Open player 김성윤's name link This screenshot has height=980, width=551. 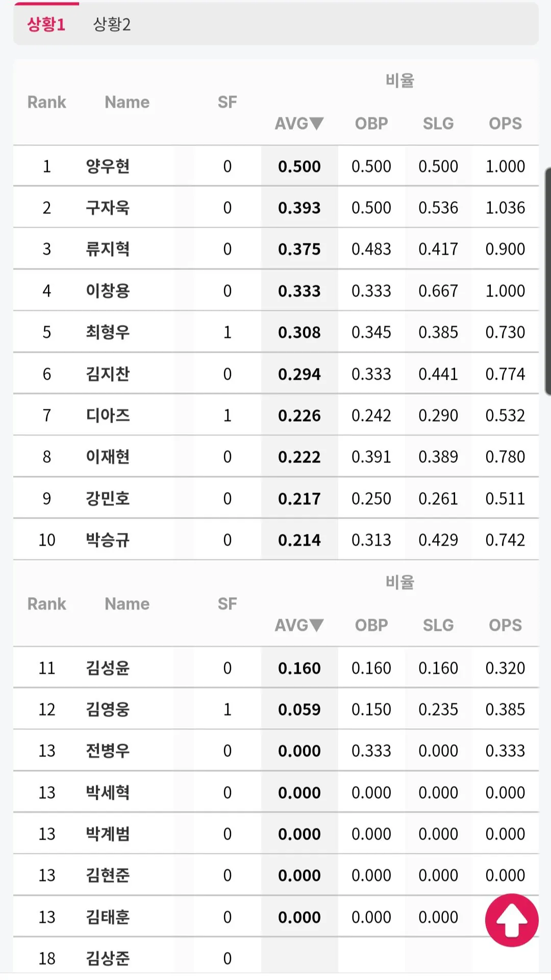coord(108,668)
